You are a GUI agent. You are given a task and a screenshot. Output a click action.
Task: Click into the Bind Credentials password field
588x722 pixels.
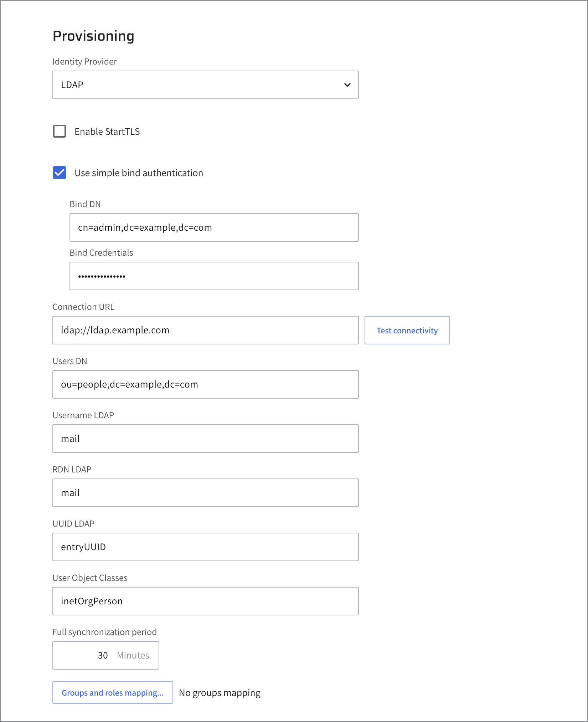(214, 276)
